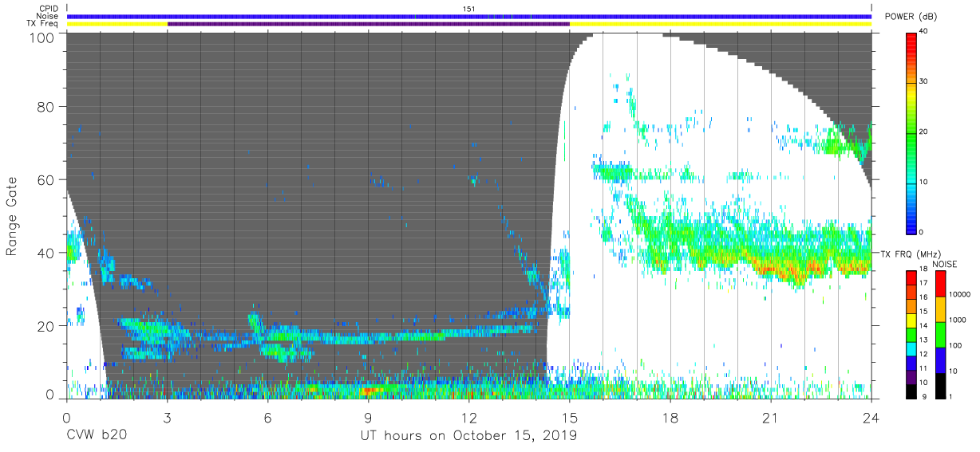
Task: Click the UT hours on October 15, 2019 title
Action: pyautogui.click(x=468, y=435)
